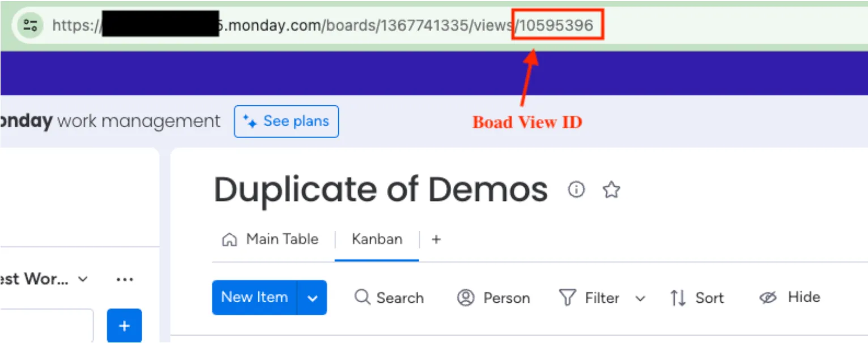The height and width of the screenshot is (343, 868).
Task: Click the home icon on Main Table tab
Action: pos(229,239)
